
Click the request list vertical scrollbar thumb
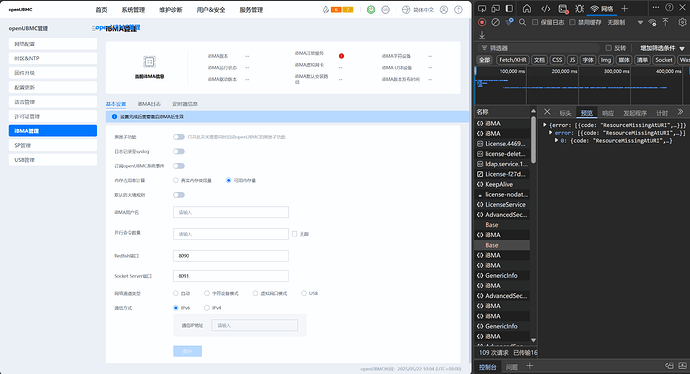click(x=533, y=139)
